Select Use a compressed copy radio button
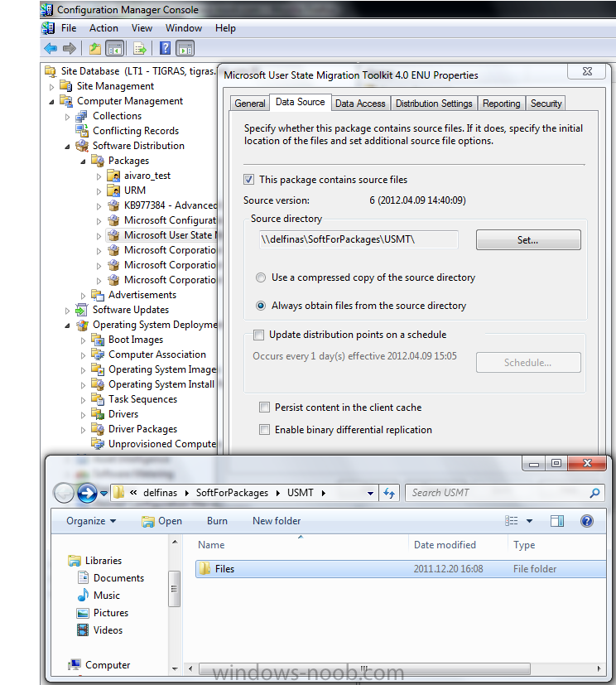The height and width of the screenshot is (685, 616). (x=261, y=277)
